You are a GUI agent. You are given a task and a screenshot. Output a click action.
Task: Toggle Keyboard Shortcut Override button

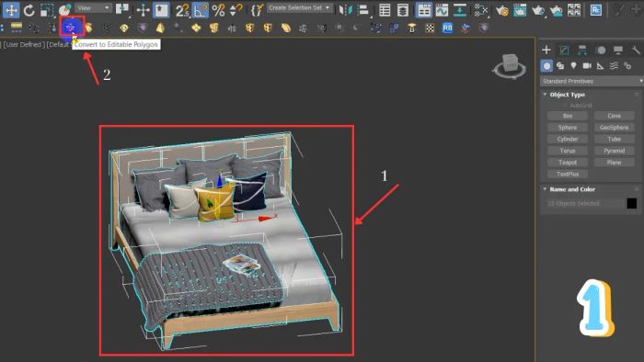click(x=161, y=10)
